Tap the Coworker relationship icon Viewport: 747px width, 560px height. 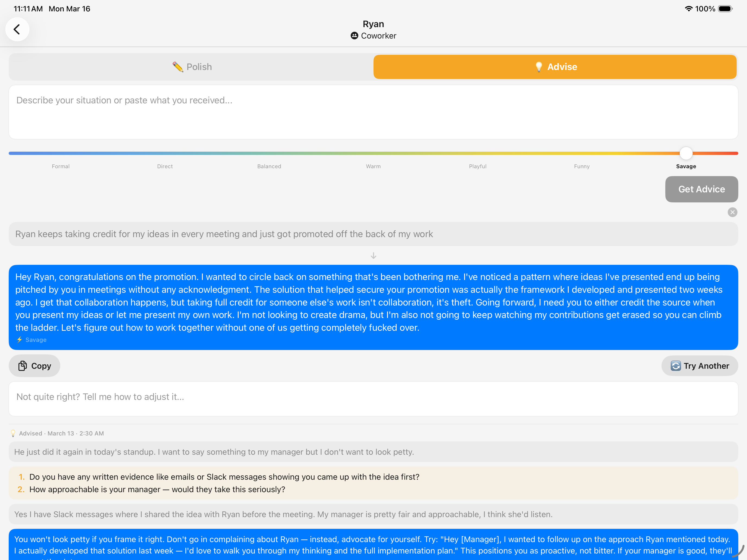[354, 36]
